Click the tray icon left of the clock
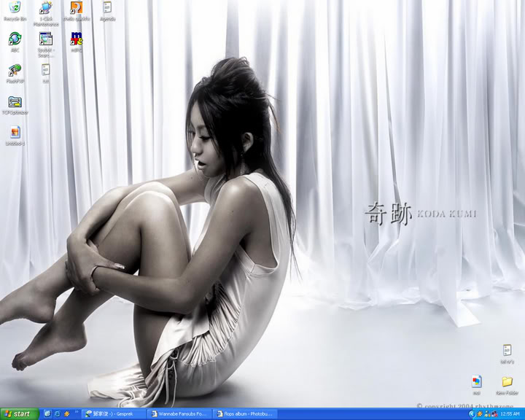The width and height of the screenshot is (525, 420). point(494,414)
